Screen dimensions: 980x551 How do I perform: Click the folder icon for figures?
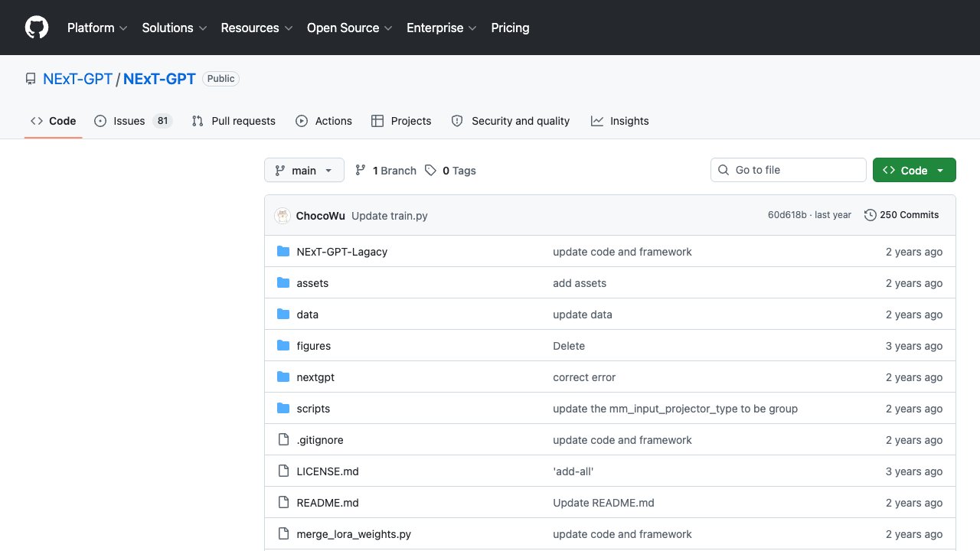(283, 346)
